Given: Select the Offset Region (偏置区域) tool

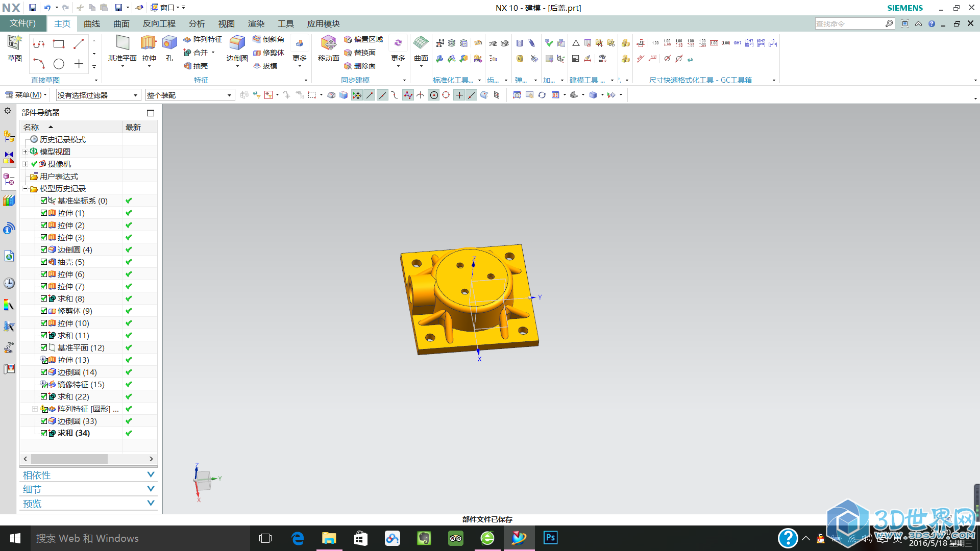Looking at the screenshot, I should 363,39.
